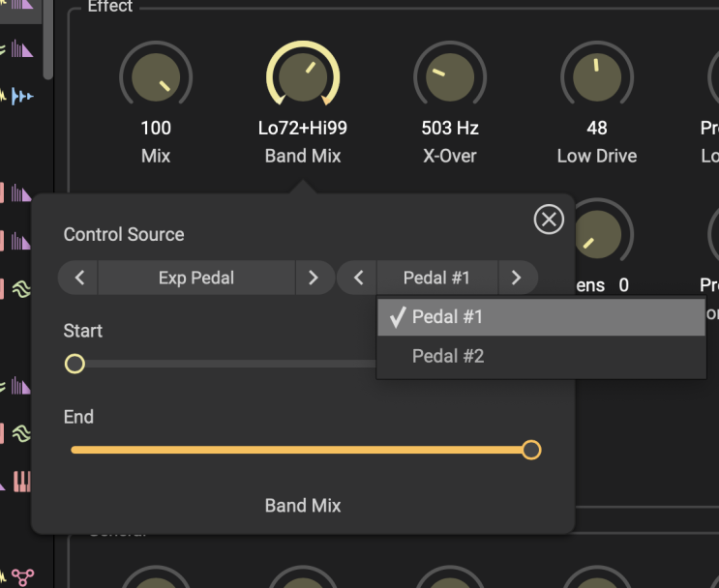The height and width of the screenshot is (588, 719).
Task: Click the blue waveform icon in sidebar
Action: pyautogui.click(x=22, y=96)
